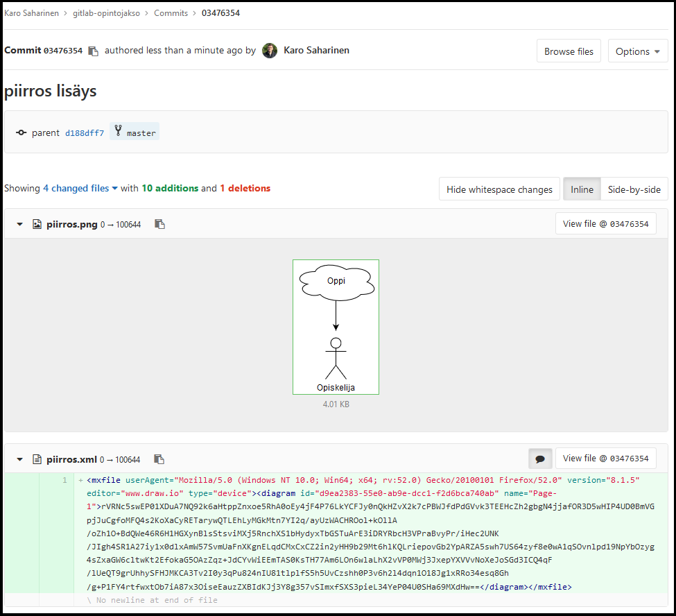Hide whitespace changes in the diff
This screenshot has height=616, width=676.
coord(499,189)
